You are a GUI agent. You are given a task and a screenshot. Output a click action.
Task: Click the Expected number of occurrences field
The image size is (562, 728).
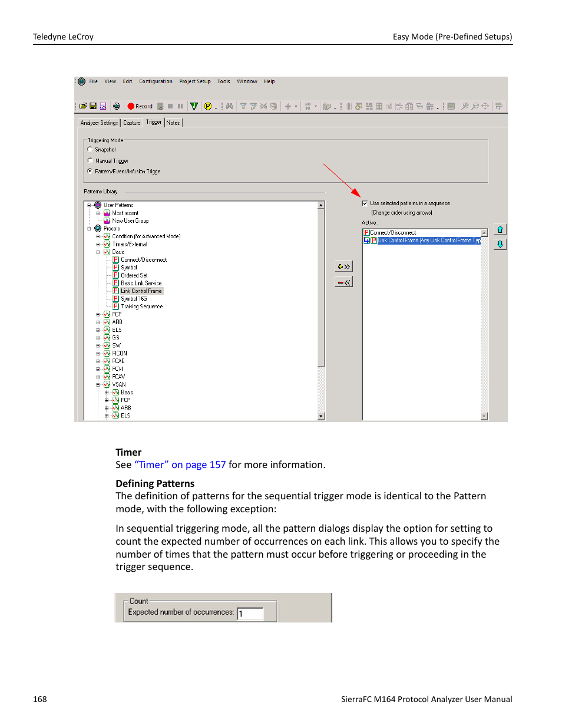pos(250,614)
